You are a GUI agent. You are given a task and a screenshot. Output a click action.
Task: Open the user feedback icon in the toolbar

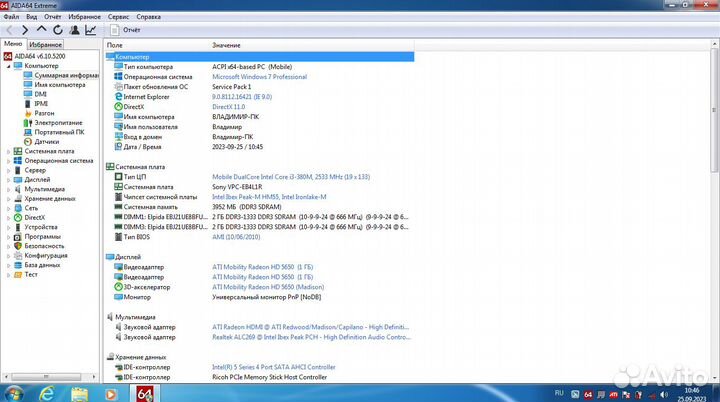coord(74,30)
